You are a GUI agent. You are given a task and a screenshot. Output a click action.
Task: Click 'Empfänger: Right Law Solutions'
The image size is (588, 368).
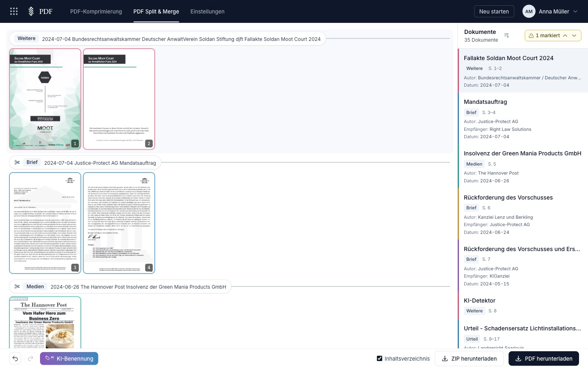click(x=498, y=129)
